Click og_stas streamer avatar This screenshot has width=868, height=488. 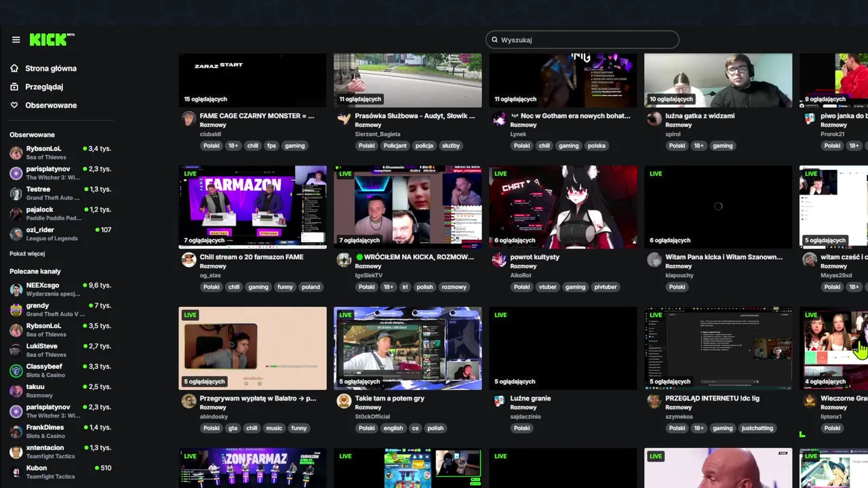(189, 260)
